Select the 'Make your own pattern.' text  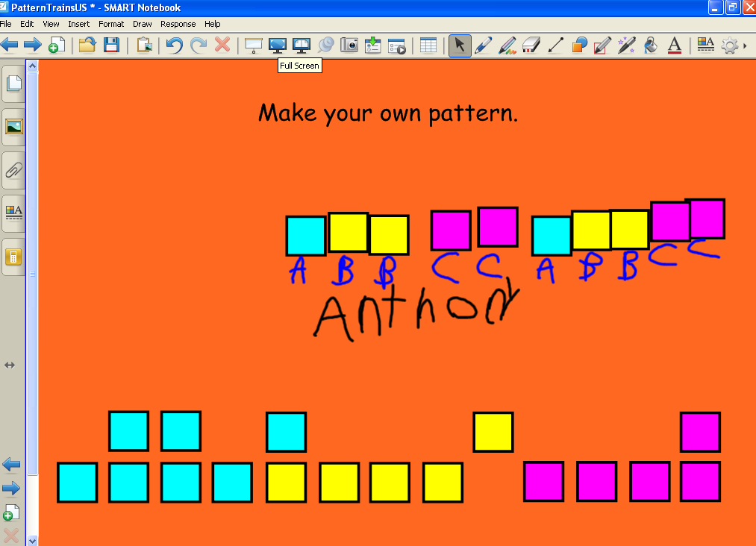[388, 113]
